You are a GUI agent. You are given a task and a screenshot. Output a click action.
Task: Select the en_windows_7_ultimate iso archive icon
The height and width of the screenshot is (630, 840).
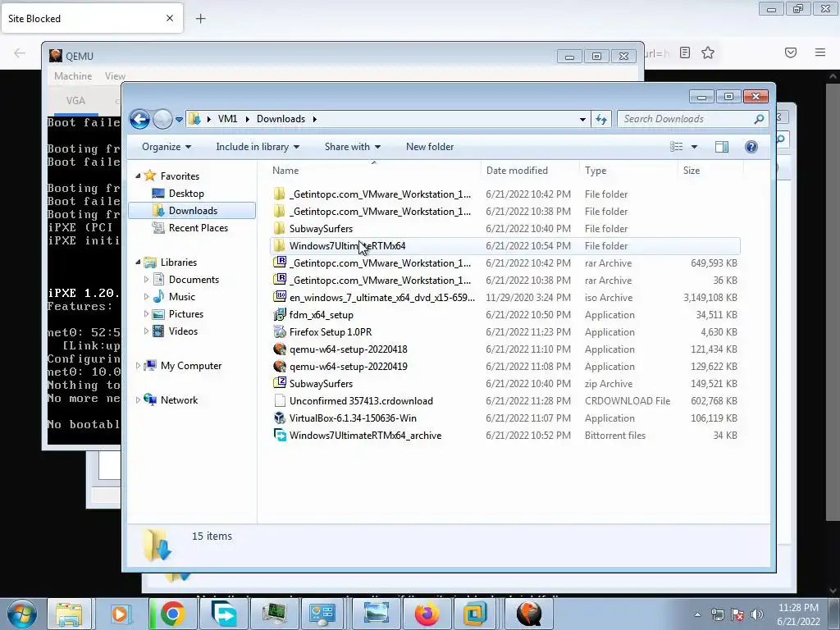click(280, 297)
